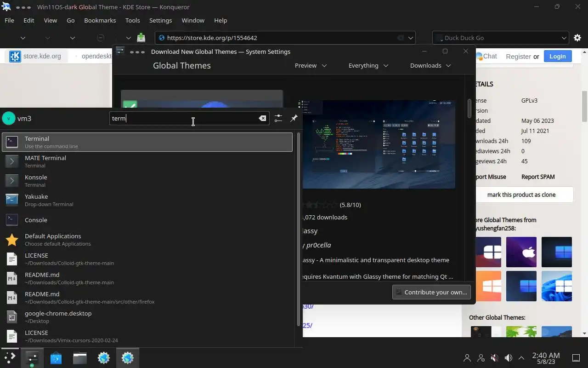Open the muted audio tray icon
This screenshot has height=368, width=588.
click(x=495, y=358)
